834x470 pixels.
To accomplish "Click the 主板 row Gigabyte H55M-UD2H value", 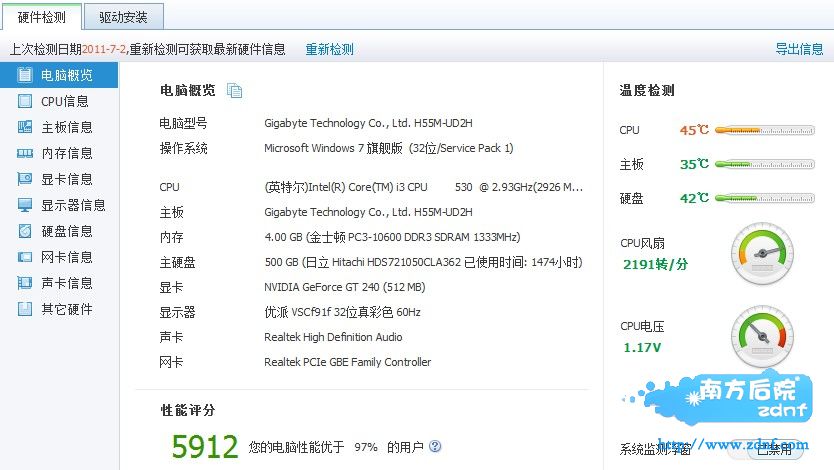I will (x=368, y=212).
